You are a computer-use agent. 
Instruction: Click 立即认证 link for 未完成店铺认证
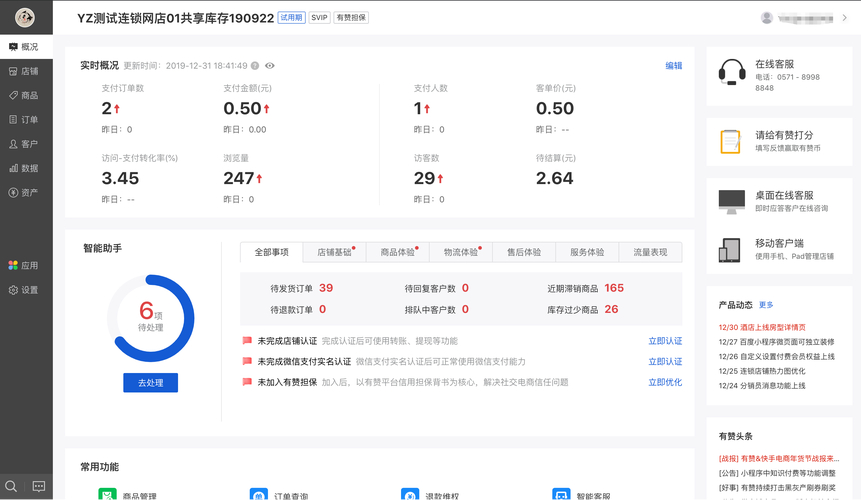(665, 341)
